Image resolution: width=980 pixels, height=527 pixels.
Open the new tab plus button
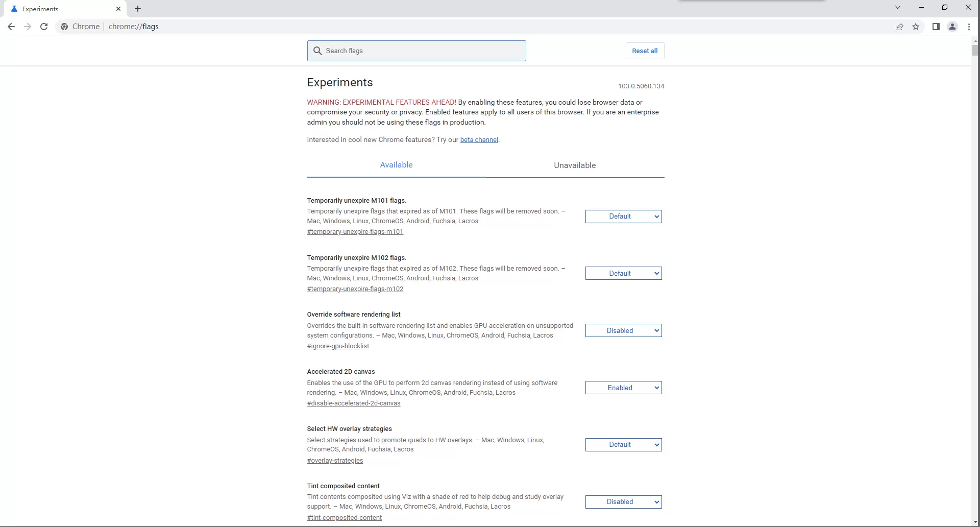[138, 9]
